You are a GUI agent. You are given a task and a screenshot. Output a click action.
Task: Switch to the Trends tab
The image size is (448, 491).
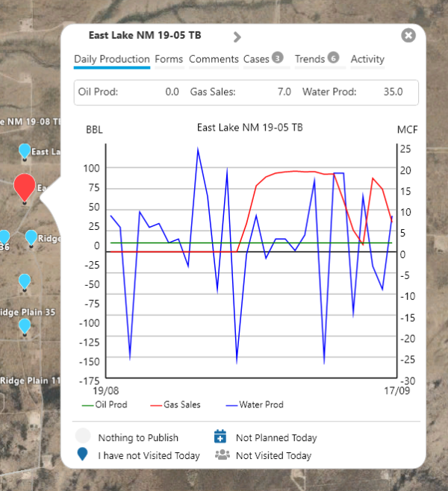click(x=317, y=58)
